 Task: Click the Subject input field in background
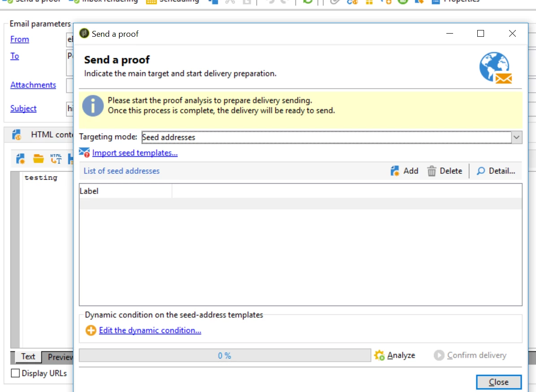[x=70, y=109]
